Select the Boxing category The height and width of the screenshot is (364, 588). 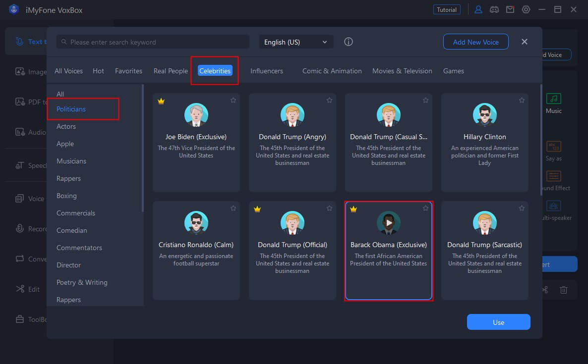[66, 196]
